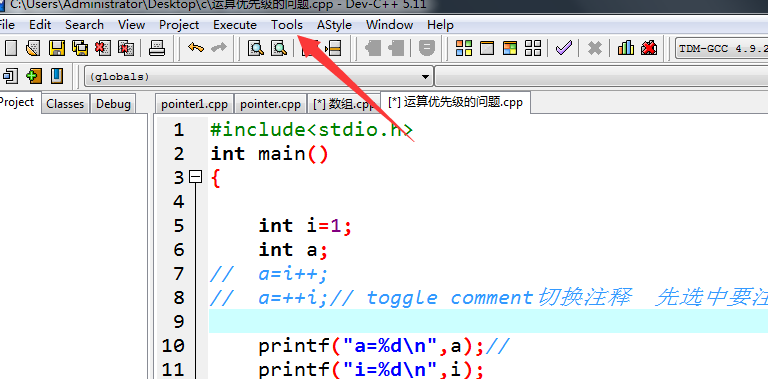768x379 pixels.
Task: Collapse the code fold at line 3
Action: click(x=195, y=177)
